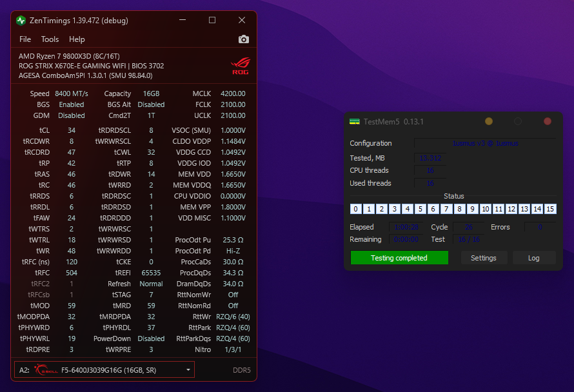Open the Tools menu in ZenTimings
Viewport: 574px width, 392px height.
tap(50, 39)
